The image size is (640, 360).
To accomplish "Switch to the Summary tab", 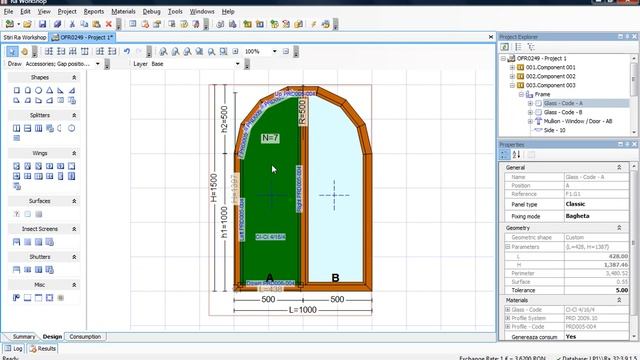I will [24, 337].
